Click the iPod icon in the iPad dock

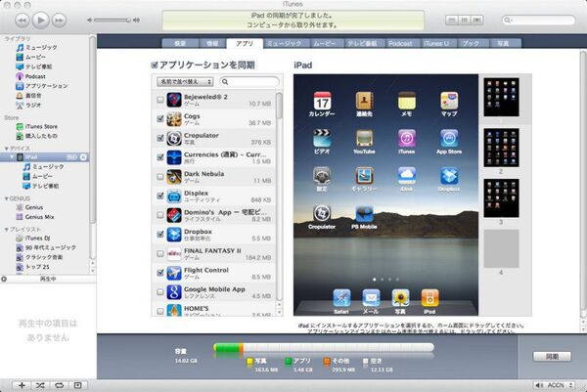[x=429, y=298]
